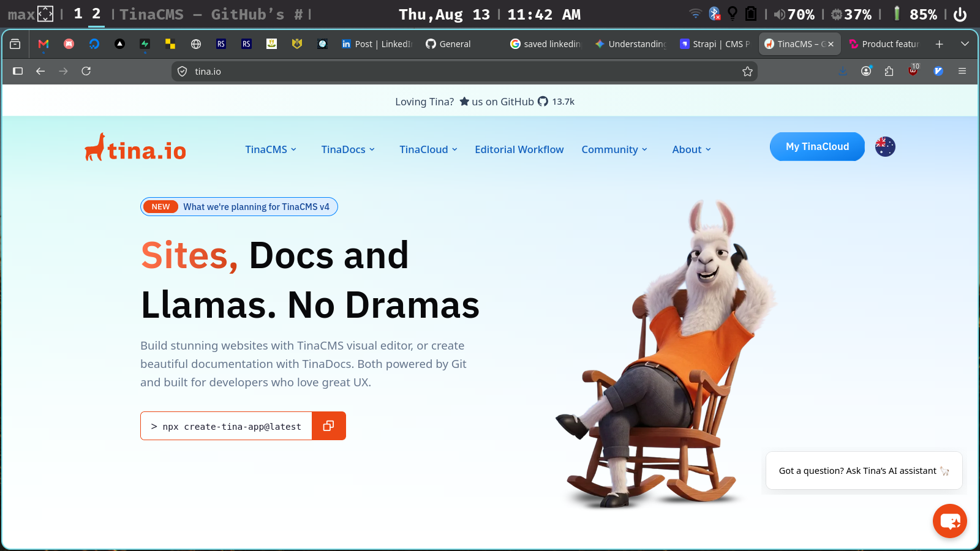Click the Ask Tina's AI assistant prompt
The image size is (980, 551).
pyautogui.click(x=864, y=471)
